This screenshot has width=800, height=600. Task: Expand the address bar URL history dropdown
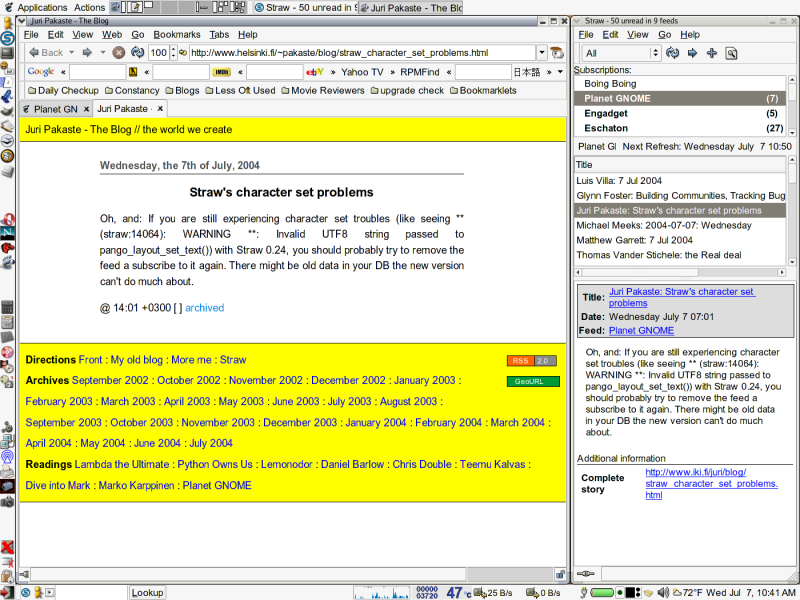pyautogui.click(x=542, y=53)
